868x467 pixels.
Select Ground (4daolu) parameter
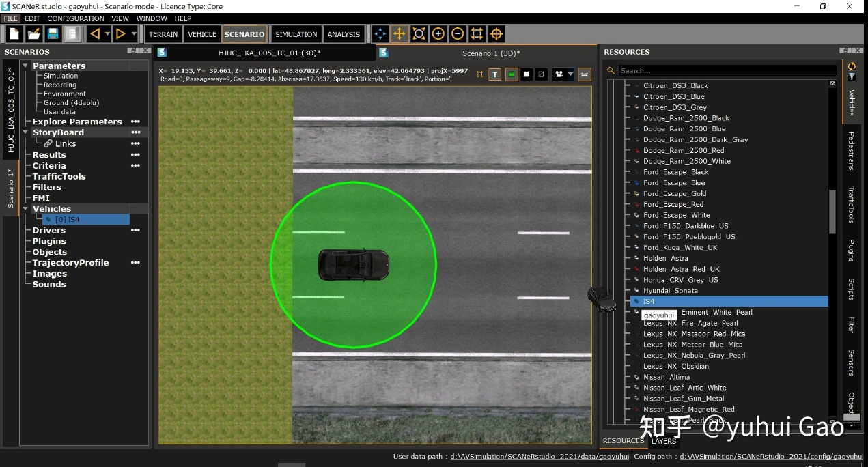pyautogui.click(x=71, y=102)
